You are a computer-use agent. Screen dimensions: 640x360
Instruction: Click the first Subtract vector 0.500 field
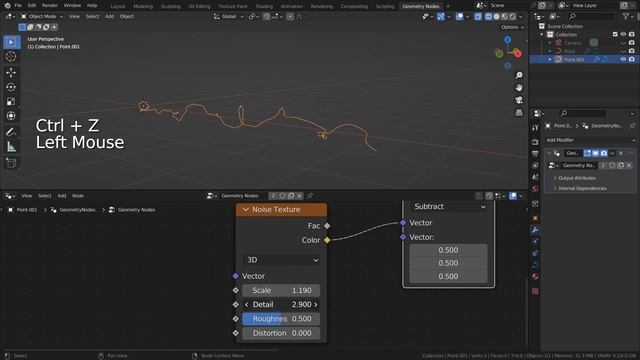click(449, 250)
